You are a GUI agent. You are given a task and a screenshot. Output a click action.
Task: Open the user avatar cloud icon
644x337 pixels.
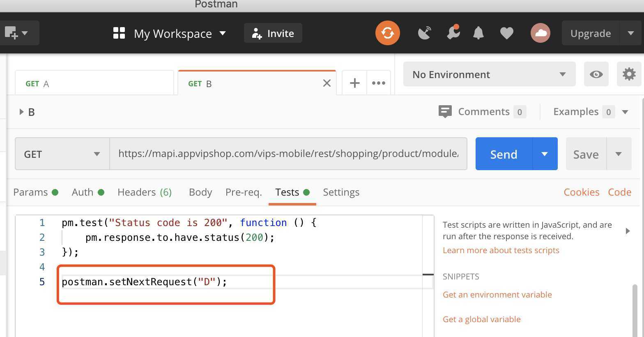click(x=540, y=33)
